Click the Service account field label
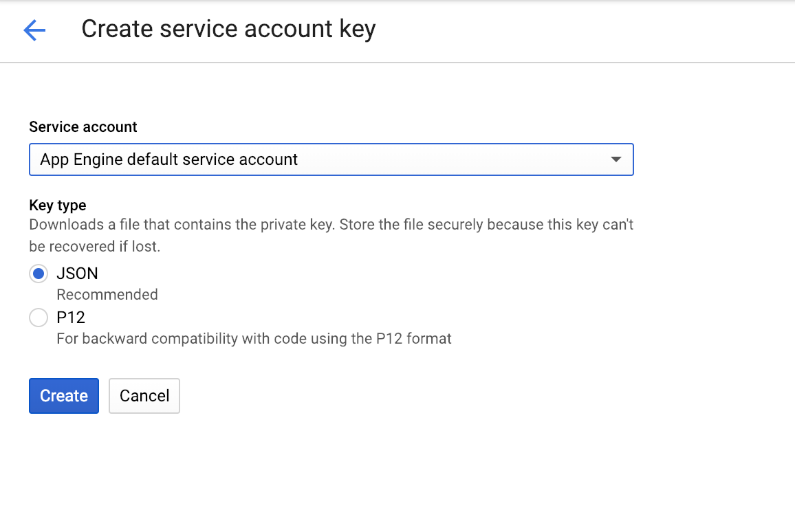This screenshot has width=795, height=532. point(83,127)
